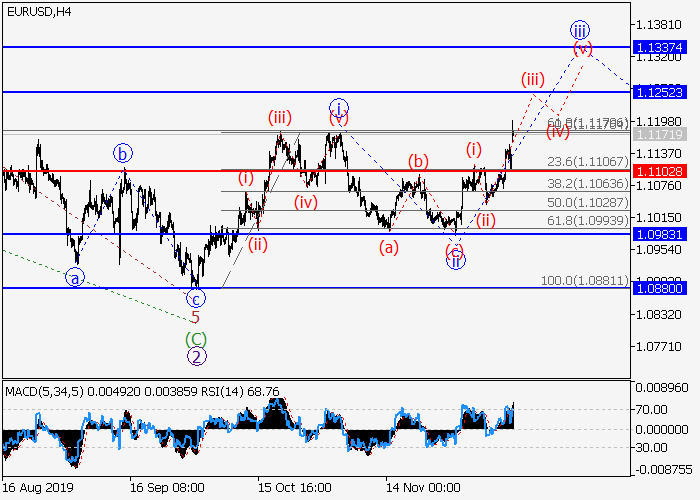Click the blue circled iii wave label
Image resolution: width=700 pixels, height=500 pixels.
click(579, 29)
